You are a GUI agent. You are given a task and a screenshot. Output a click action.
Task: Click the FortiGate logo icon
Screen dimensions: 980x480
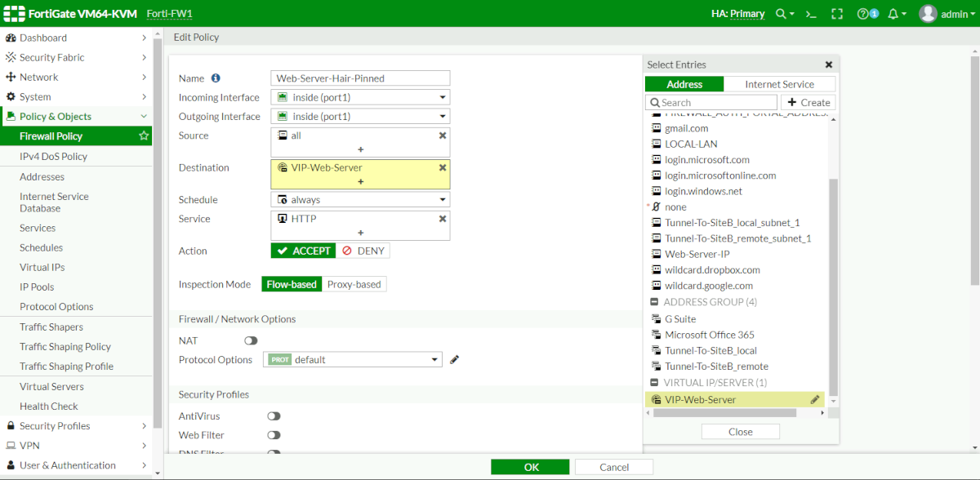[x=15, y=14]
